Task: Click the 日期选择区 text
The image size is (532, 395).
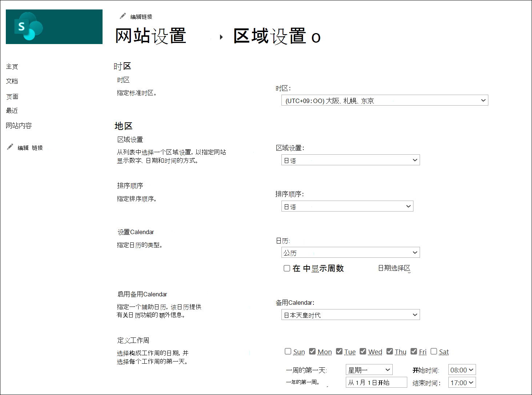Action: [x=394, y=268]
